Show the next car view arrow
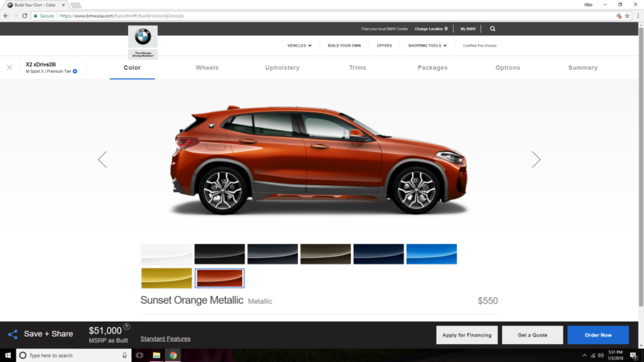The width and height of the screenshot is (644, 362). point(535,160)
